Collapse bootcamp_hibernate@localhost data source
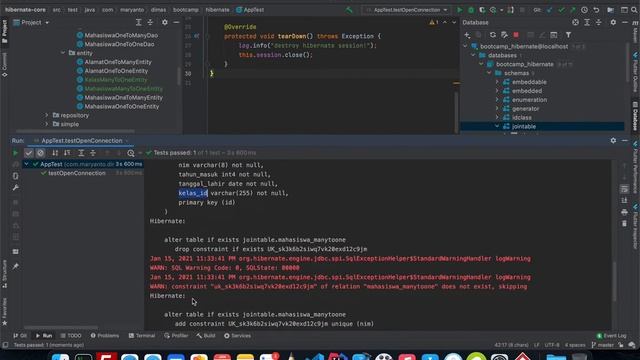The height and width of the screenshot is (360, 640). (465, 47)
